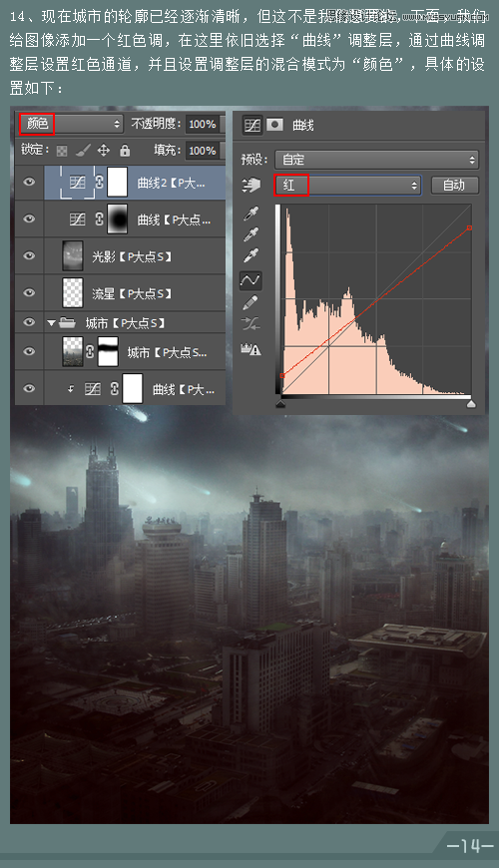
Task: Select the 城市 layer mask thumbnail
Action: (108, 351)
